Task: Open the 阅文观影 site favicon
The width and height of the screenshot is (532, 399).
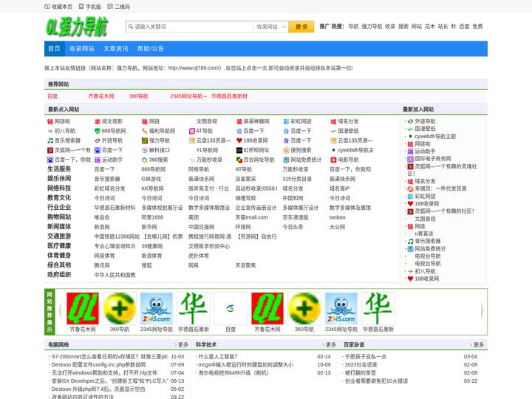Action: pos(98,121)
